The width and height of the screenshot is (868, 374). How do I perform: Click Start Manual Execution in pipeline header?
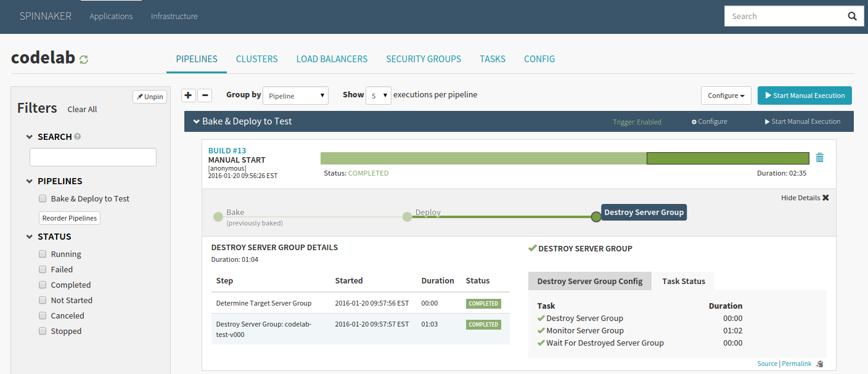(x=803, y=121)
